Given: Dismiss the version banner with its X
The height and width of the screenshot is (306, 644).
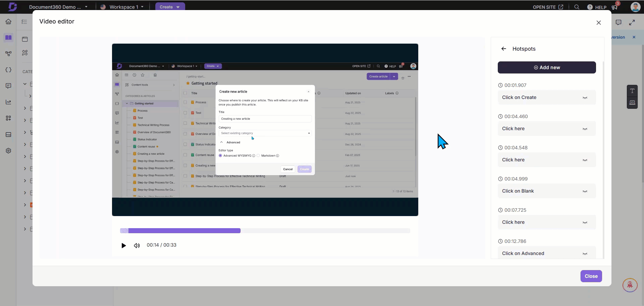Looking at the screenshot, I should tap(634, 37).
